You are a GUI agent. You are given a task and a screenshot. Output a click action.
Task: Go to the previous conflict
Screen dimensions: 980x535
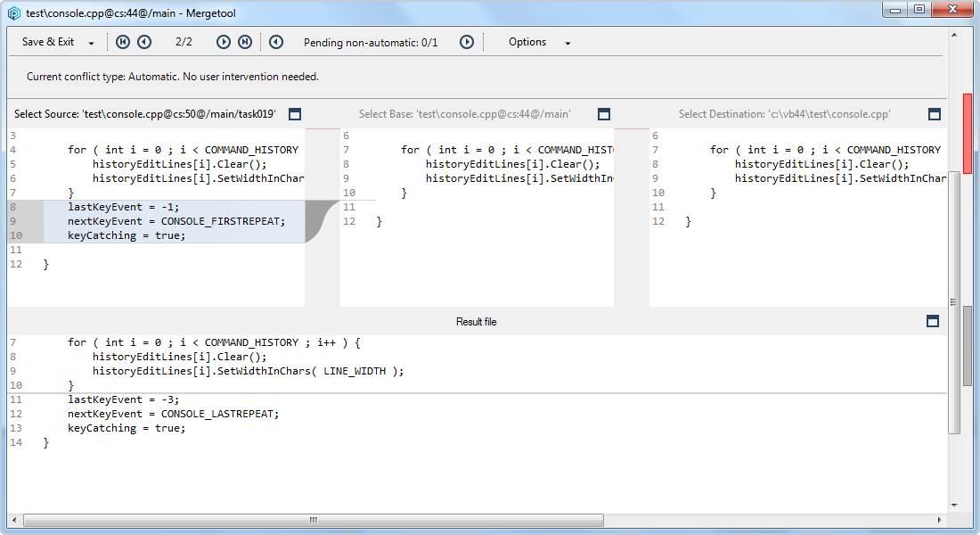[144, 42]
